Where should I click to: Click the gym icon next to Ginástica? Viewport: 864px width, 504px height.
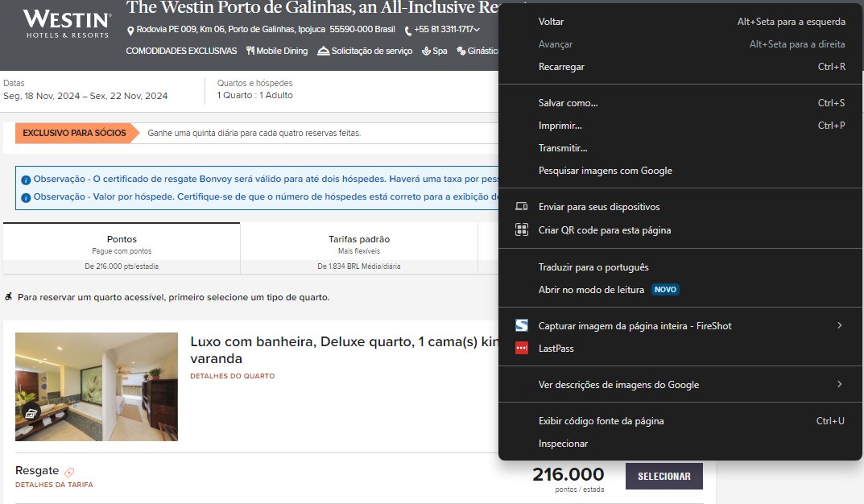click(461, 52)
